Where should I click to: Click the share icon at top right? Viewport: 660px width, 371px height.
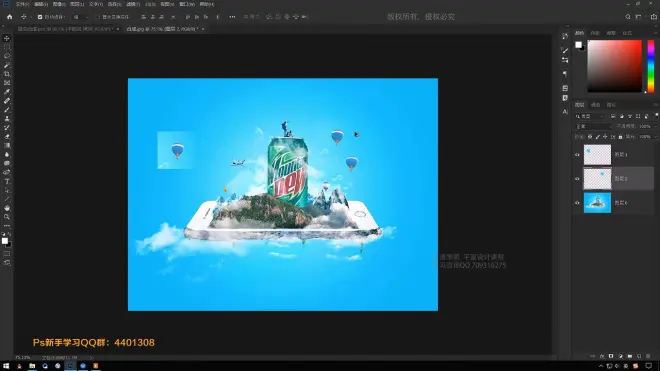click(x=654, y=17)
